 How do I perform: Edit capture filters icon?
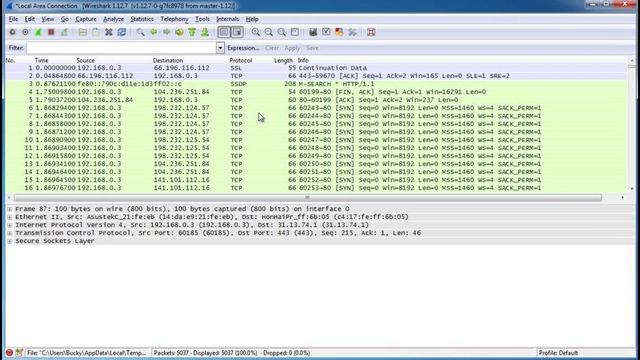pos(313,32)
